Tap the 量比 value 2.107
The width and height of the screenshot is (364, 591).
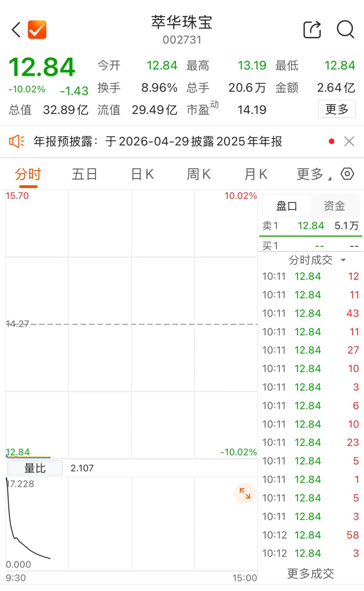coord(82,468)
